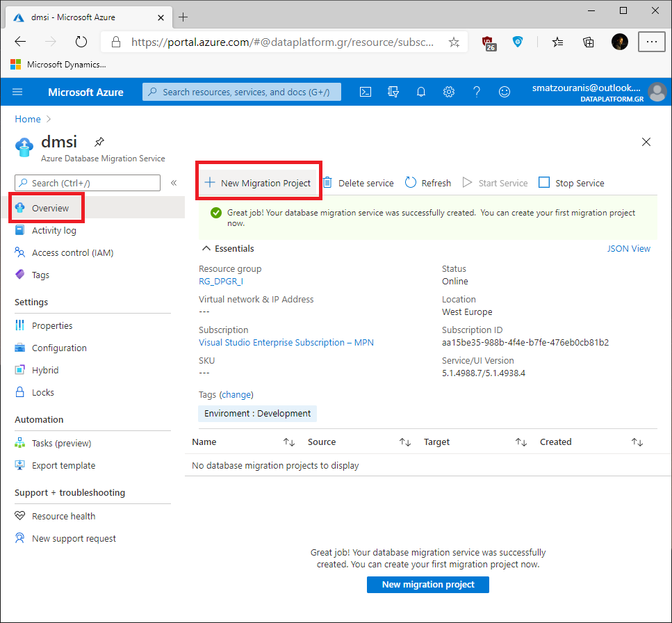
Task: Click Start Service in the toolbar
Action: [495, 183]
